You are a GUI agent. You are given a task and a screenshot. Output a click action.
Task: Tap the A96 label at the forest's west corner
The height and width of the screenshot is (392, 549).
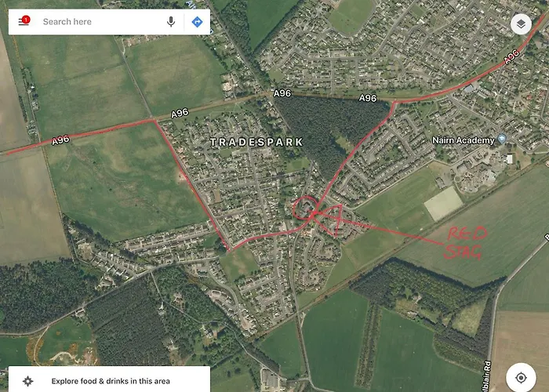tap(282, 93)
